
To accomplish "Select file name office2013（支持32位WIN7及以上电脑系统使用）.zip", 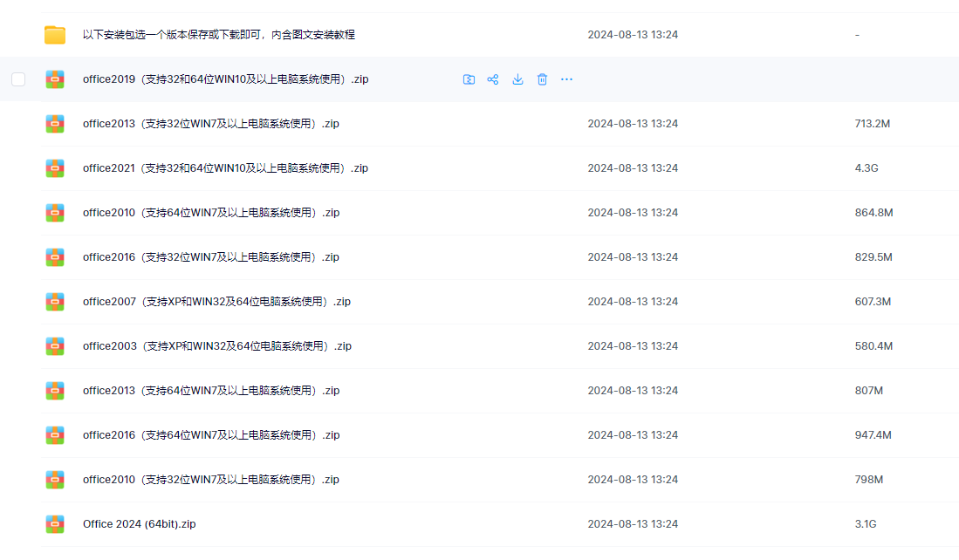I will tap(211, 124).
